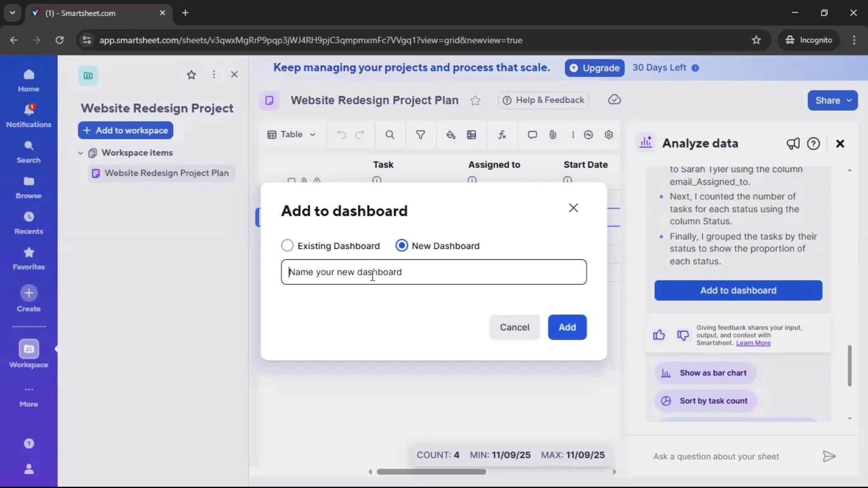868x488 pixels.
Task: Open the Learn More link
Action: point(753,343)
